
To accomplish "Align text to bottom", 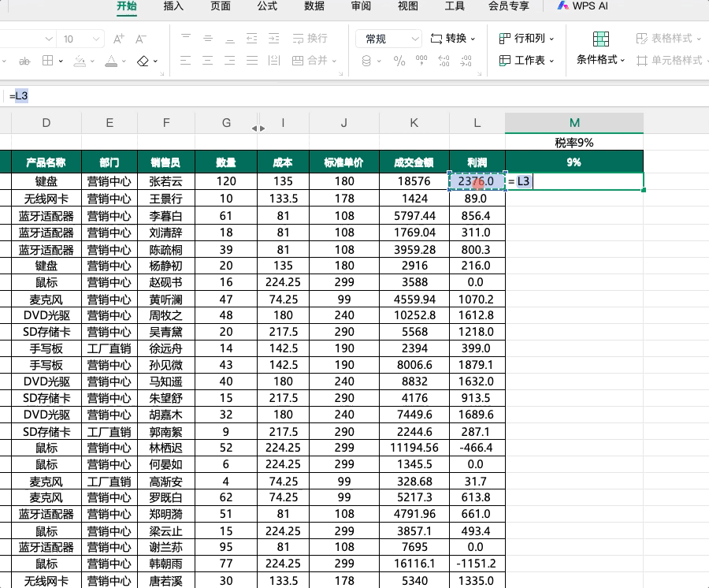I will point(230,39).
